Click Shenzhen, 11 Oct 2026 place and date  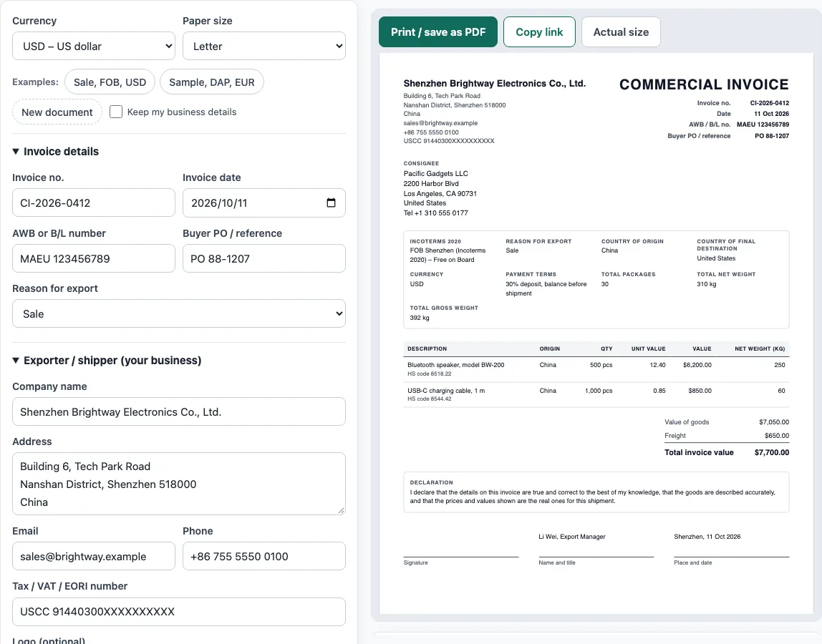[707, 537]
